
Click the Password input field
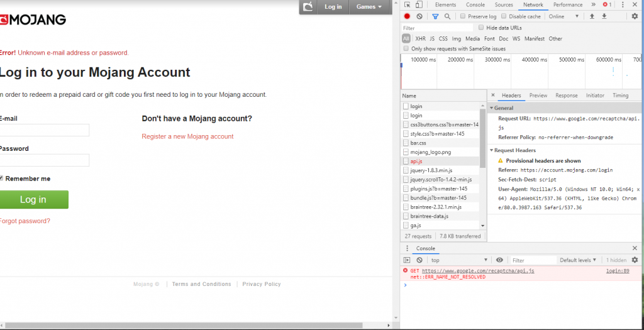click(45, 160)
